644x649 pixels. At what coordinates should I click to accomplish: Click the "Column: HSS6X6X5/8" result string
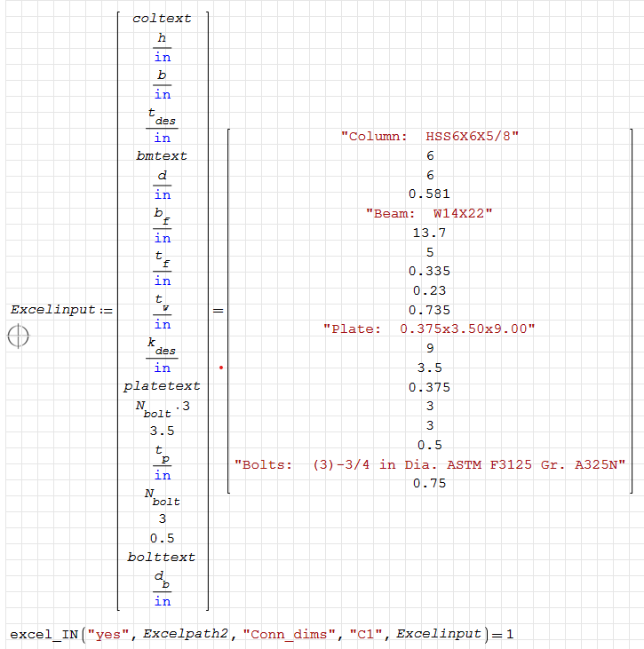coord(429,136)
